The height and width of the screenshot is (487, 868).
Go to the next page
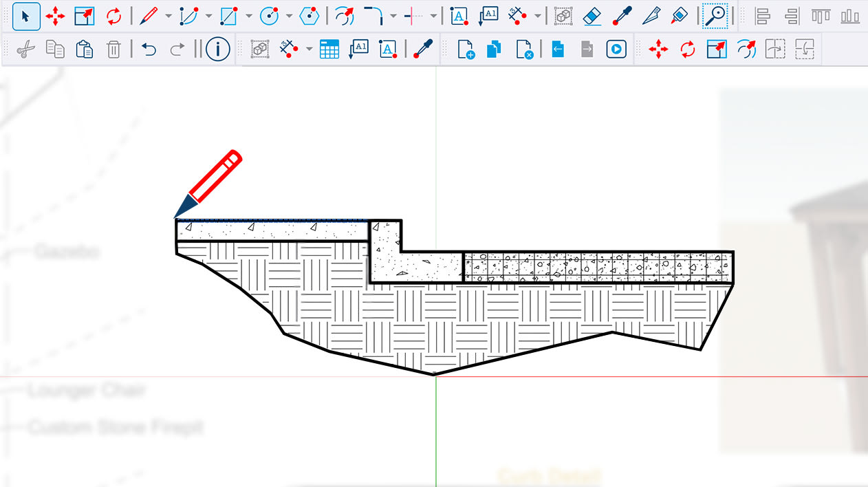tap(587, 50)
